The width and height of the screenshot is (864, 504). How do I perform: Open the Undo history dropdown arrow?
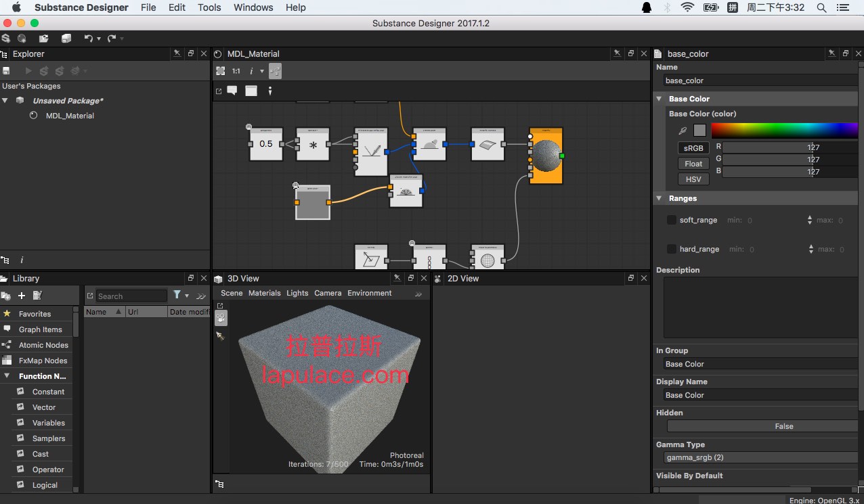99,39
